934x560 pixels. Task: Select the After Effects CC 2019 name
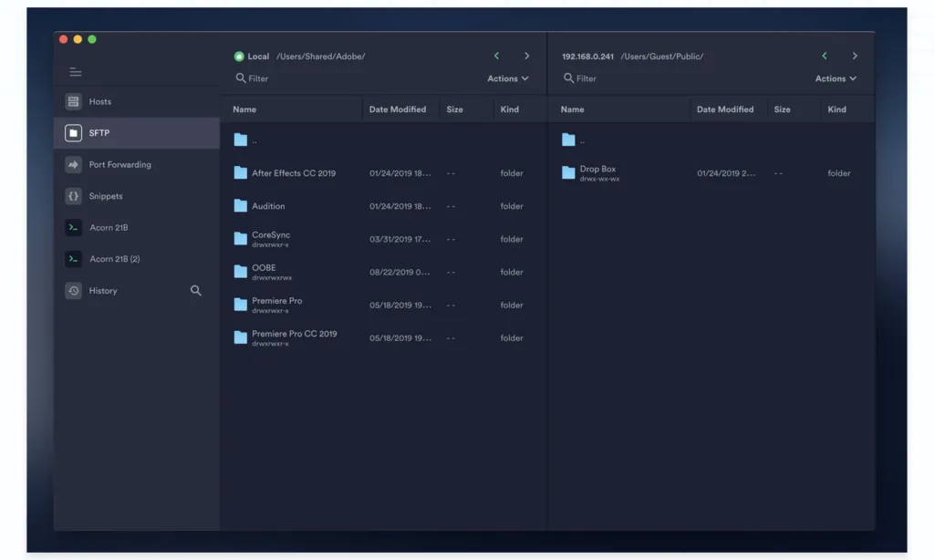click(x=294, y=173)
